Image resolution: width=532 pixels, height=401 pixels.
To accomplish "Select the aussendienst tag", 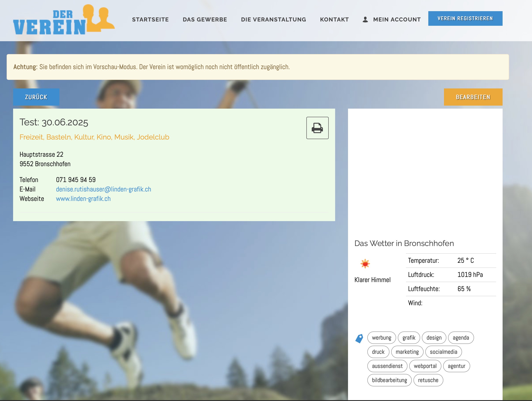I will tap(387, 366).
